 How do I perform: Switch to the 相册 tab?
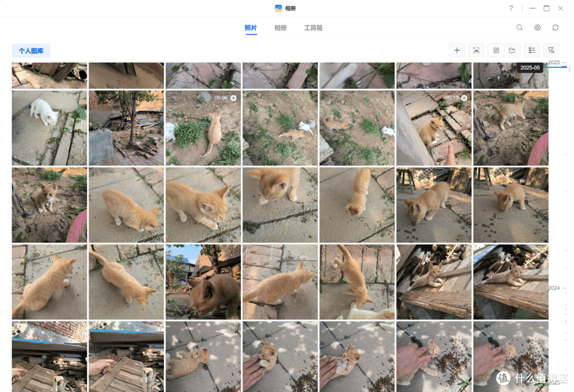point(280,28)
